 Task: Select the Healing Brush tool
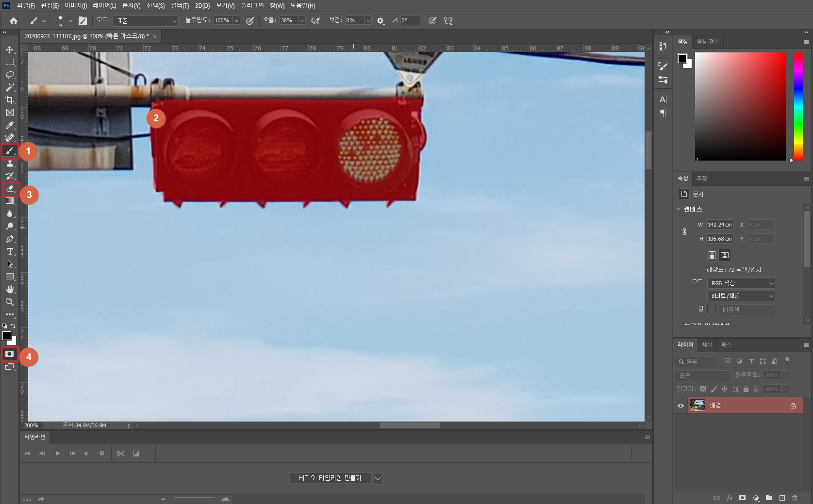click(x=10, y=138)
